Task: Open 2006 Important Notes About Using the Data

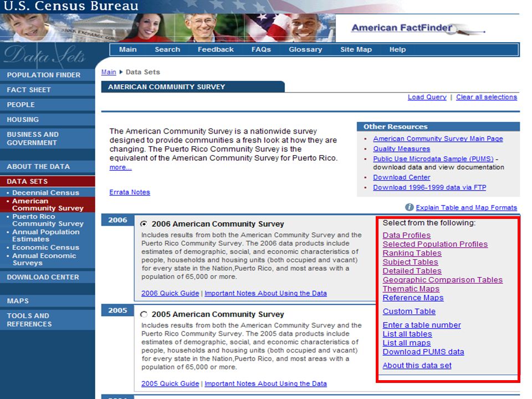Action: (x=265, y=293)
